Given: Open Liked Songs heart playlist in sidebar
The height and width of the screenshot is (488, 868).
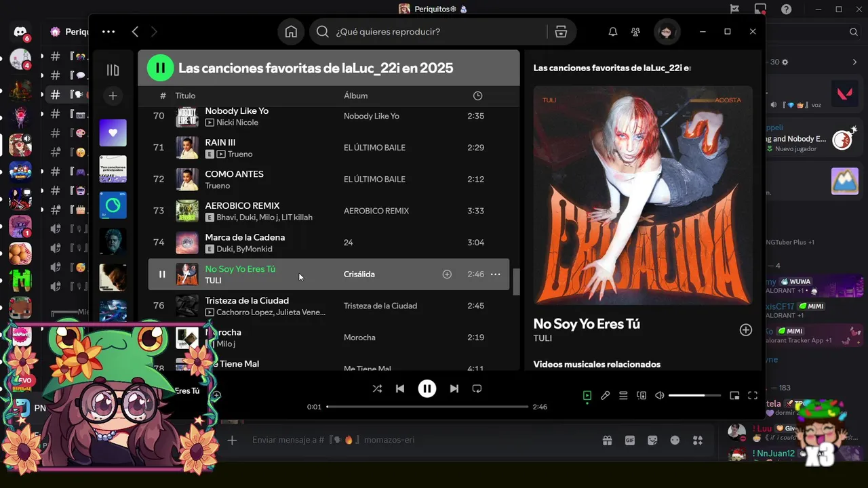Looking at the screenshot, I should coord(113,133).
